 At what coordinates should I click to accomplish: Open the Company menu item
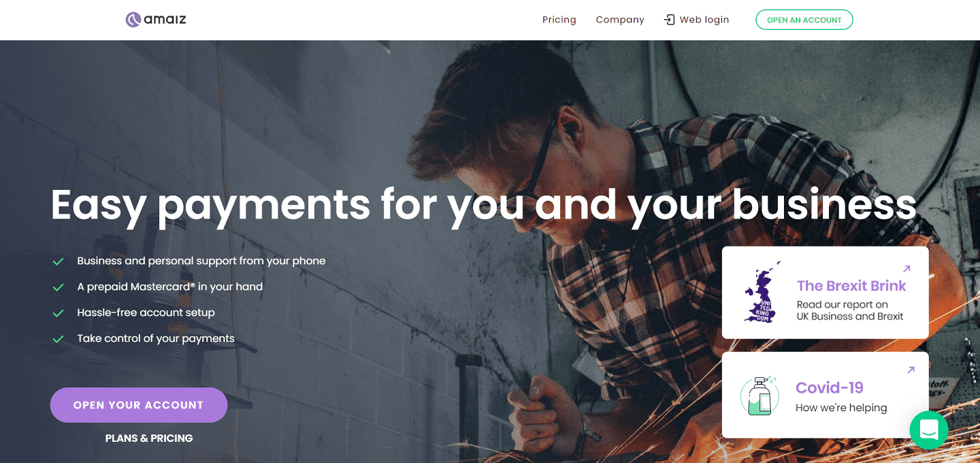click(x=620, y=20)
